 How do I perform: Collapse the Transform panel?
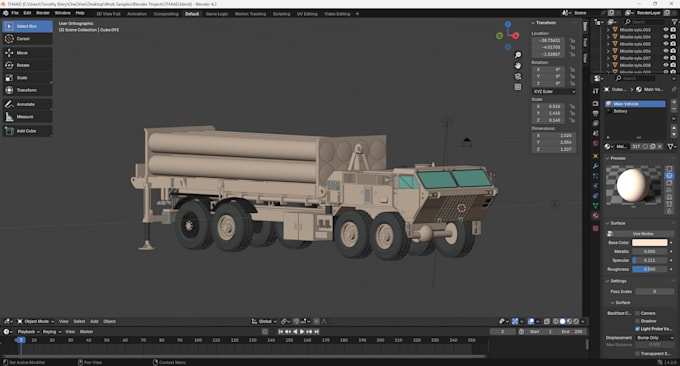pyautogui.click(x=533, y=23)
